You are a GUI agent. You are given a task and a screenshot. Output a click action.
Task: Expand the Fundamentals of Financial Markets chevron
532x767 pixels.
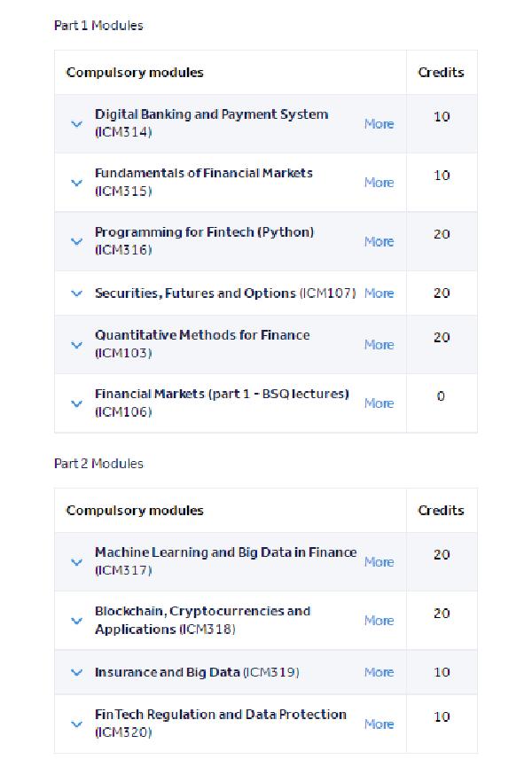[x=77, y=183]
